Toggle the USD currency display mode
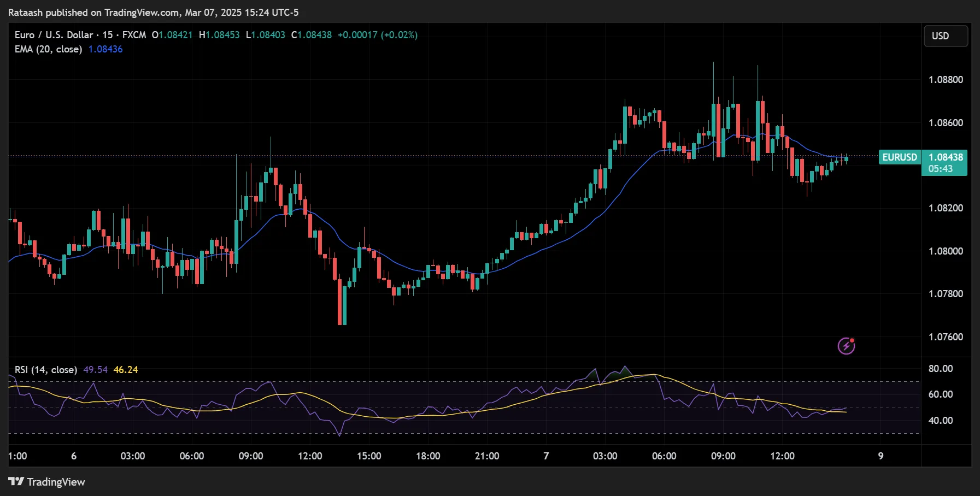Viewport: 980px width, 496px height. (x=946, y=36)
